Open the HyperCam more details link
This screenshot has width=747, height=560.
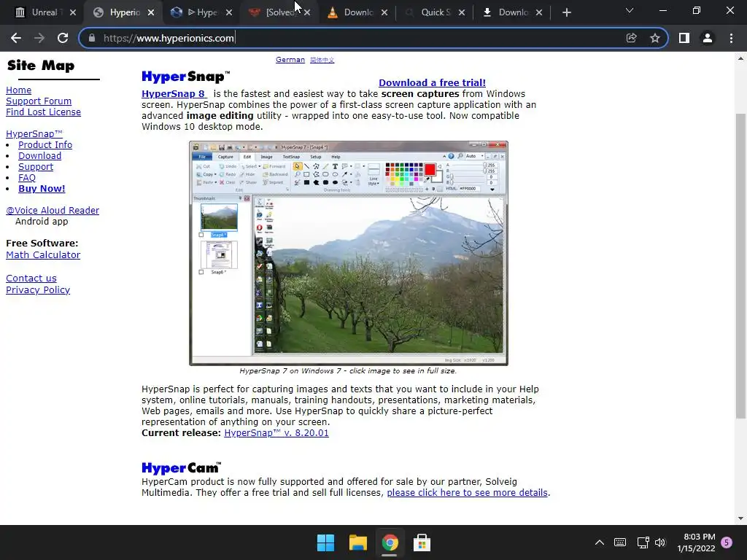click(468, 493)
